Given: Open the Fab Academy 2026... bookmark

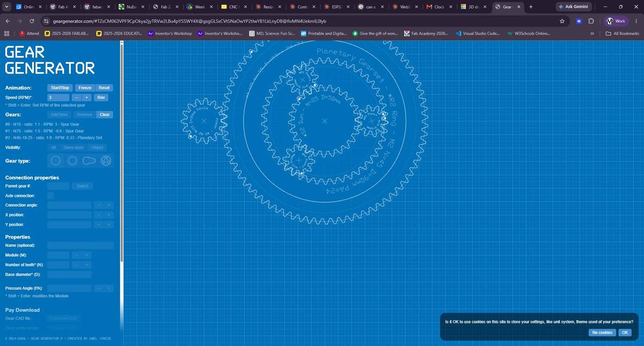Looking at the screenshot, I should coord(427,33).
